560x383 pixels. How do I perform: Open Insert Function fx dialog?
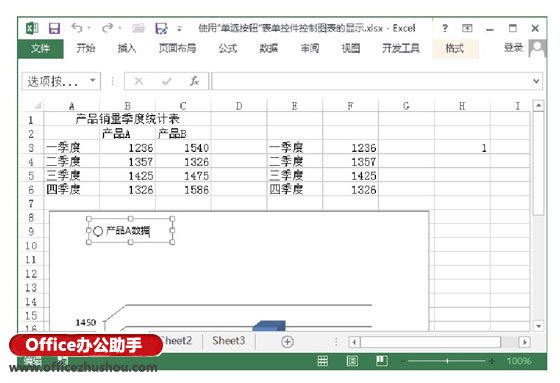pyautogui.click(x=194, y=81)
